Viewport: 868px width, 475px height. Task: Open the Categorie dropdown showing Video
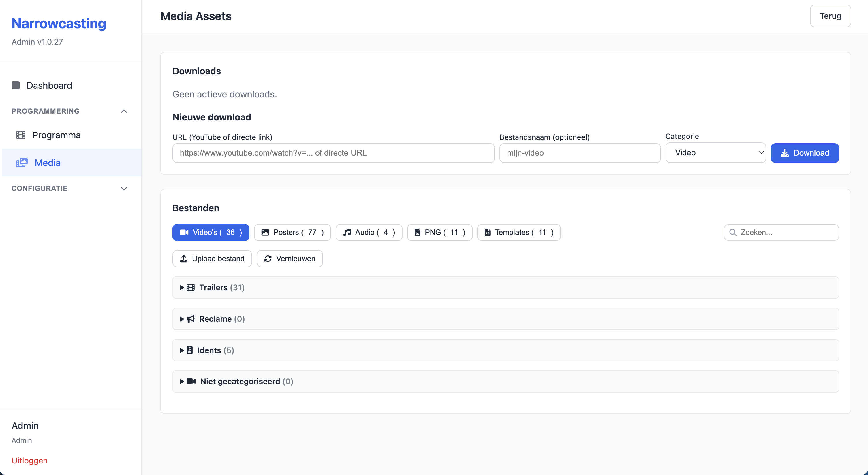715,152
